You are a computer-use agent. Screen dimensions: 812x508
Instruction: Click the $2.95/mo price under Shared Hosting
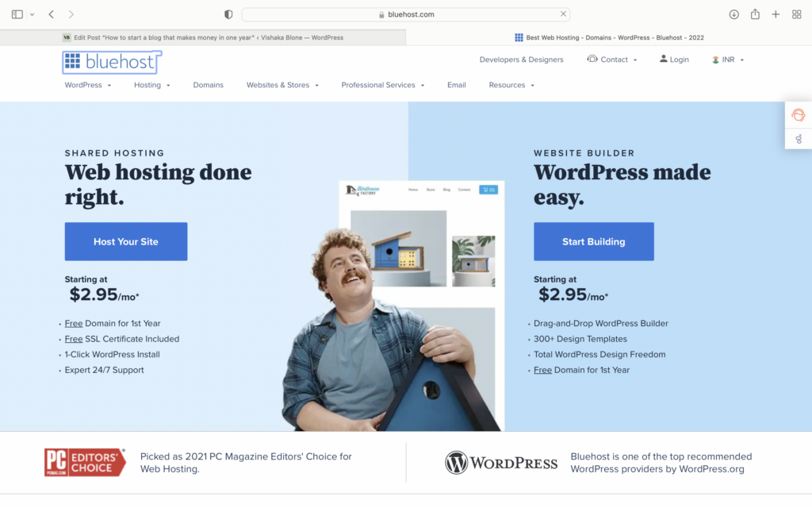(104, 295)
